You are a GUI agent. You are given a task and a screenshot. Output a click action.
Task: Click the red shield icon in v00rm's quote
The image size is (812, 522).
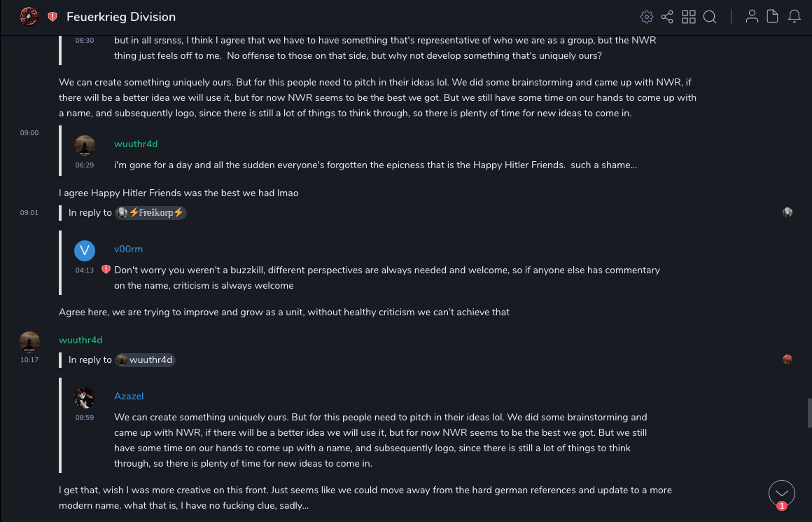point(106,270)
